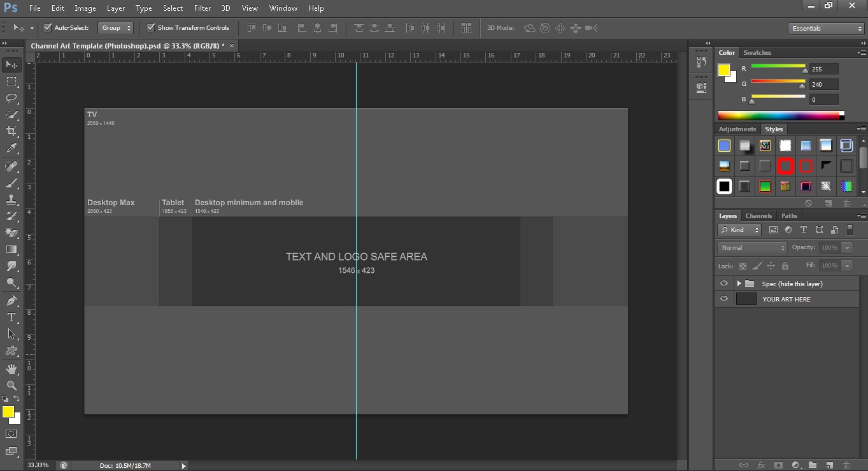Image resolution: width=868 pixels, height=471 pixels.
Task: Create a new fill or adjustment layer
Action: pos(795,465)
